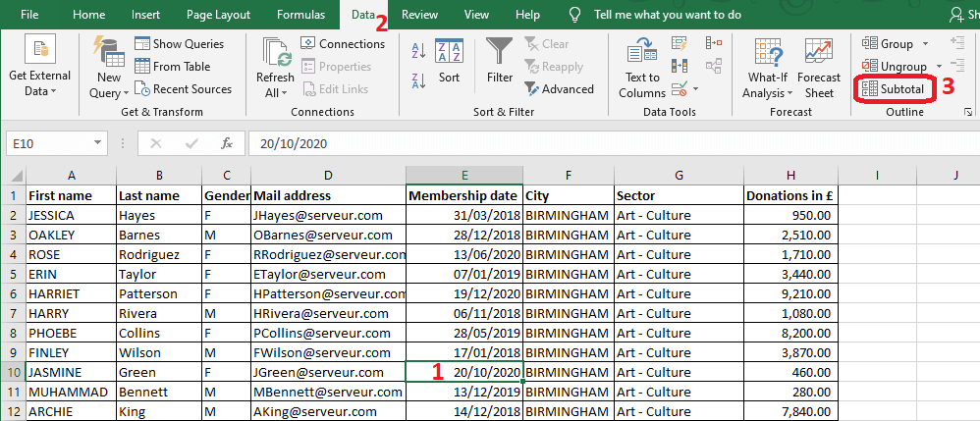Open the Page Layout tab

tap(218, 15)
